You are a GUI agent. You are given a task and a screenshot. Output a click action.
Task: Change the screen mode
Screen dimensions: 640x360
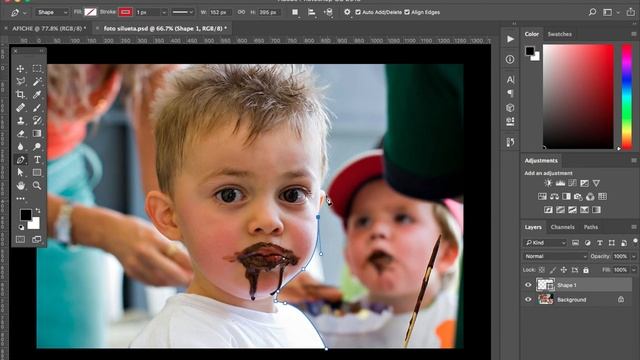point(37,240)
